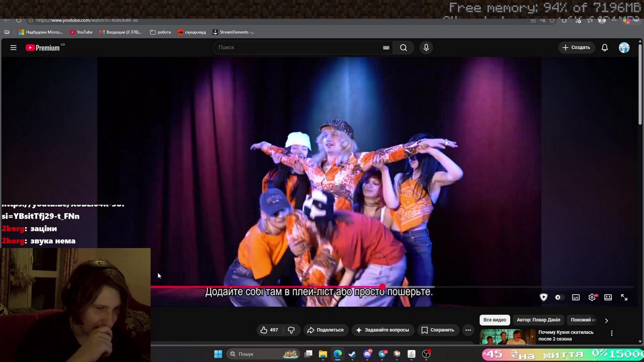Open the account avatar menu
The width and height of the screenshot is (644, 362).
(x=624, y=47)
